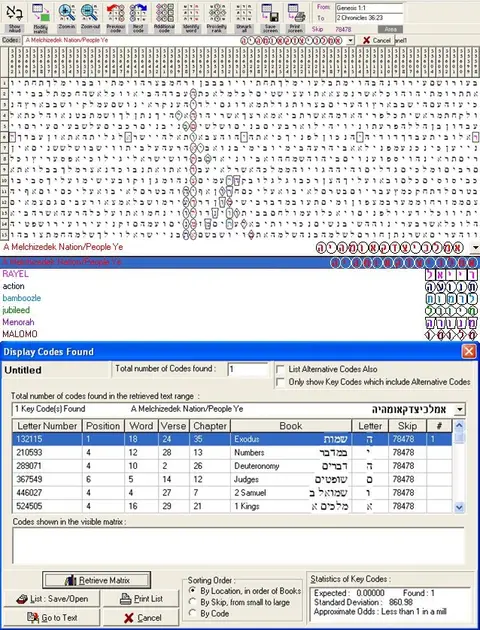Open the Modify matrix tool
Viewport: 480px width, 630px height.
[40, 17]
